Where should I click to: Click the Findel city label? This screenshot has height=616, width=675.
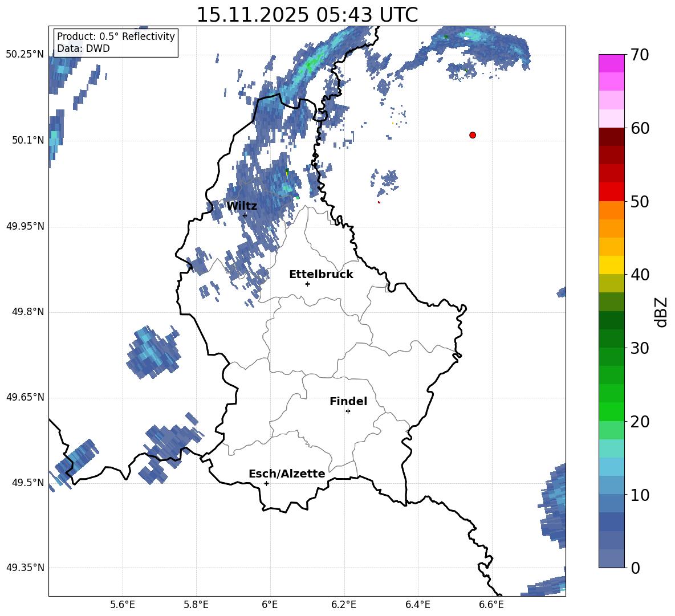(348, 401)
